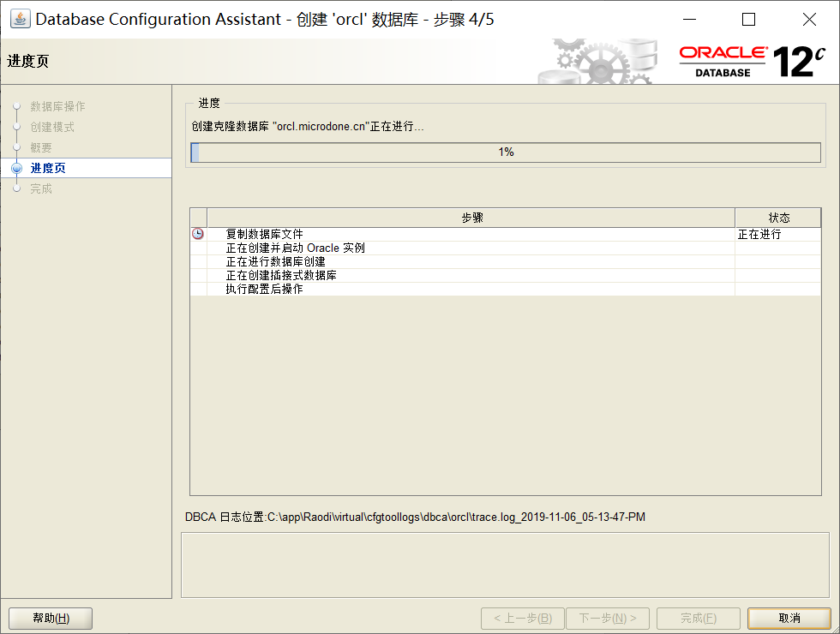Click the 正在进行 status cell

(778, 234)
